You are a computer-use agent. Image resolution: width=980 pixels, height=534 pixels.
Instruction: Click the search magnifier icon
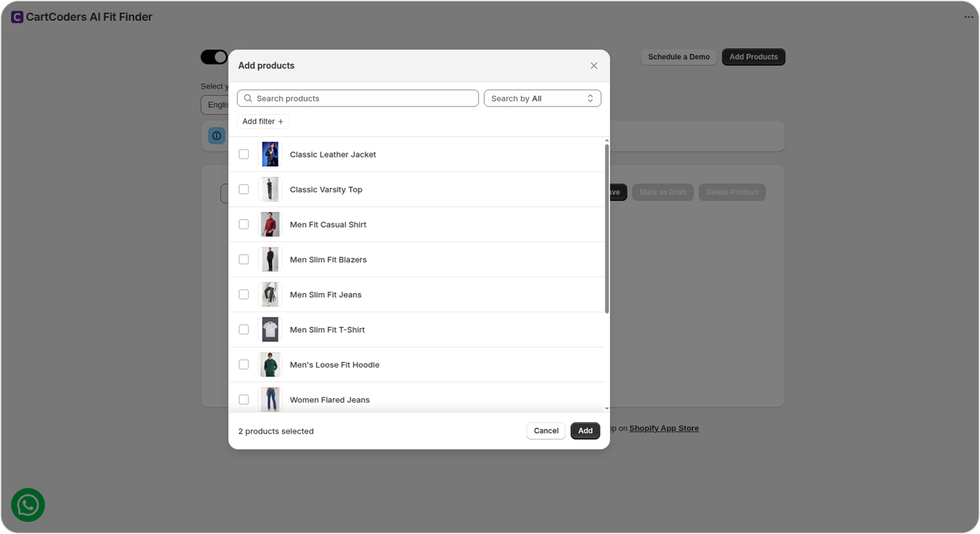[x=248, y=98]
